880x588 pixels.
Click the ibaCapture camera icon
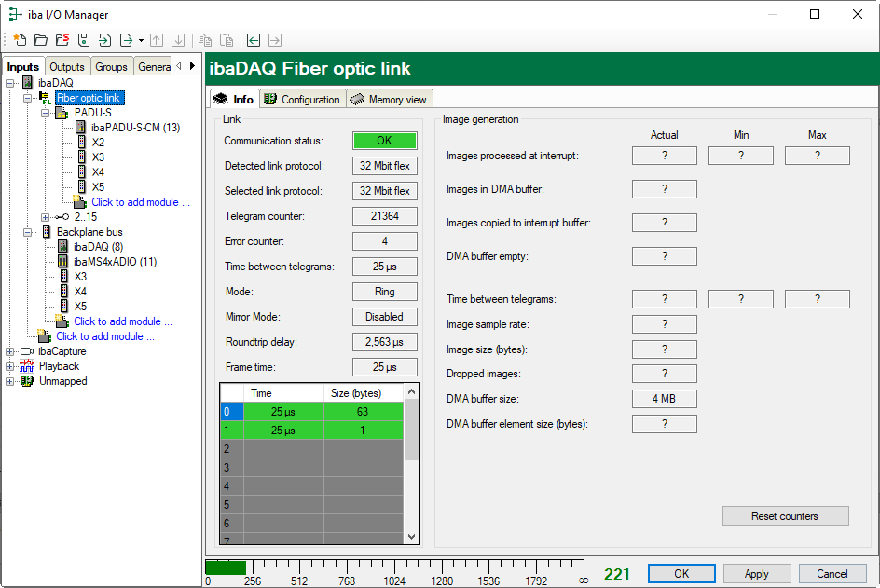click(x=27, y=351)
